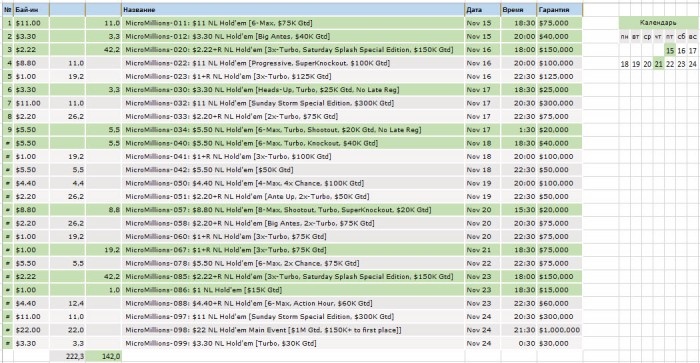Click the 15:30 time cell
The height and width of the screenshot is (363, 700).
coord(518,210)
